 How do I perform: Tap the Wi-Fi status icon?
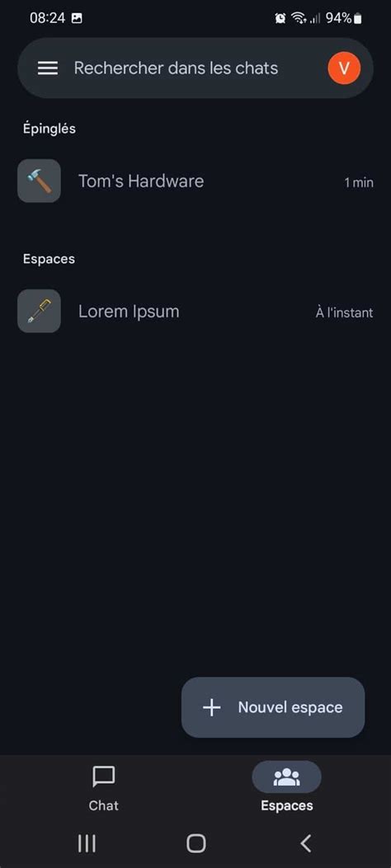(299, 18)
